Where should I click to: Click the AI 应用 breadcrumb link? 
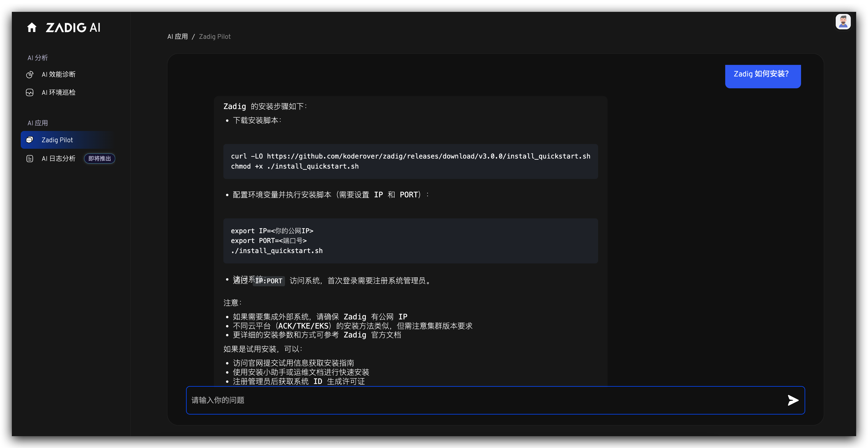click(177, 36)
